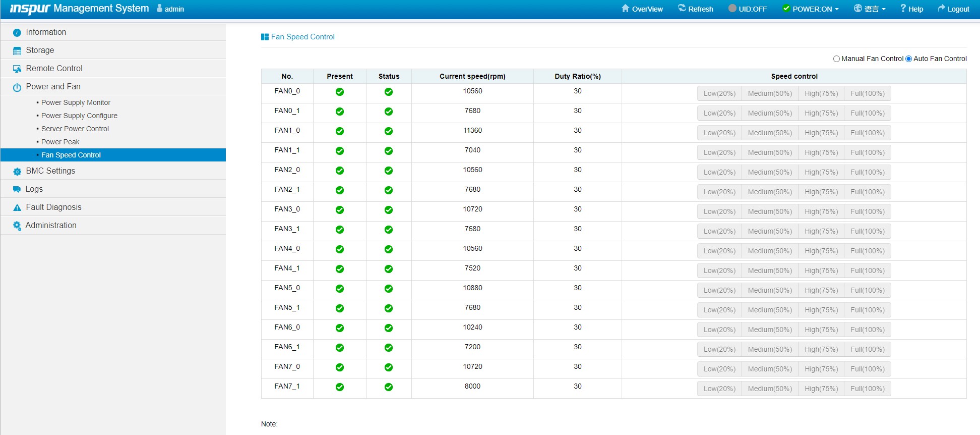Open Power Supply Monitor page
The height and width of the screenshot is (435, 980).
76,102
